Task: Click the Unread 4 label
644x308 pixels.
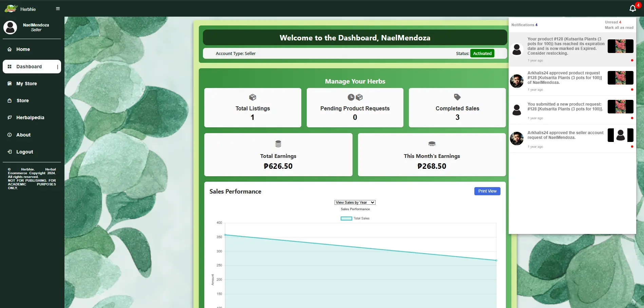Action: (x=613, y=22)
